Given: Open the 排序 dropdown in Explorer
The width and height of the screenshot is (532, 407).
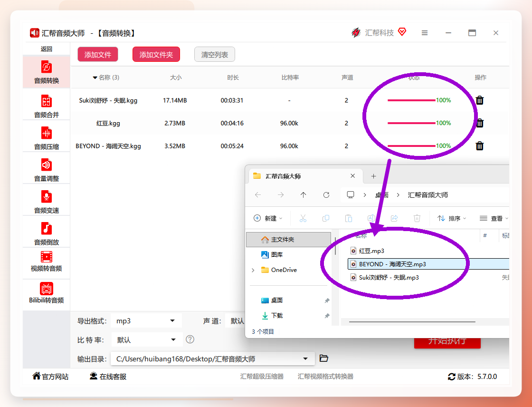Looking at the screenshot, I should pyautogui.click(x=452, y=218).
